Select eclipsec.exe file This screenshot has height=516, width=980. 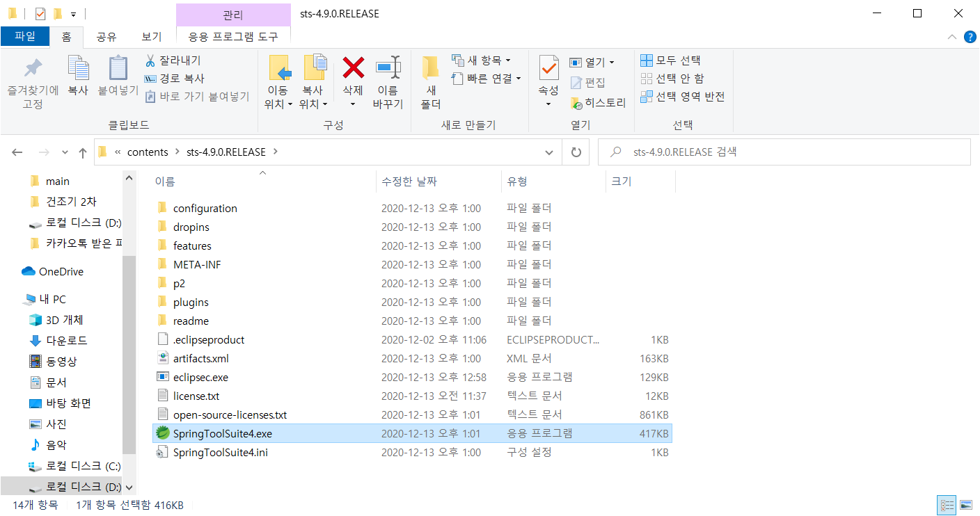coord(200,377)
